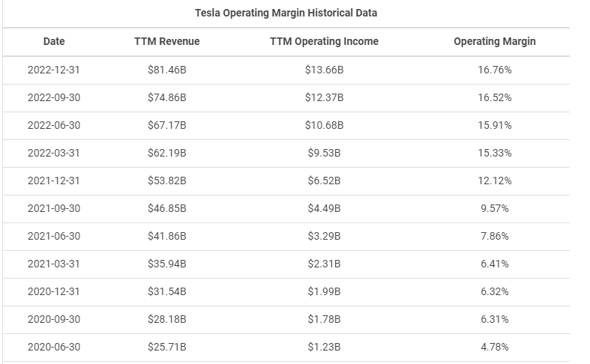Screen dimensions: 590x364
Task: Select the $12.37B operating income cell
Action: click(x=324, y=98)
